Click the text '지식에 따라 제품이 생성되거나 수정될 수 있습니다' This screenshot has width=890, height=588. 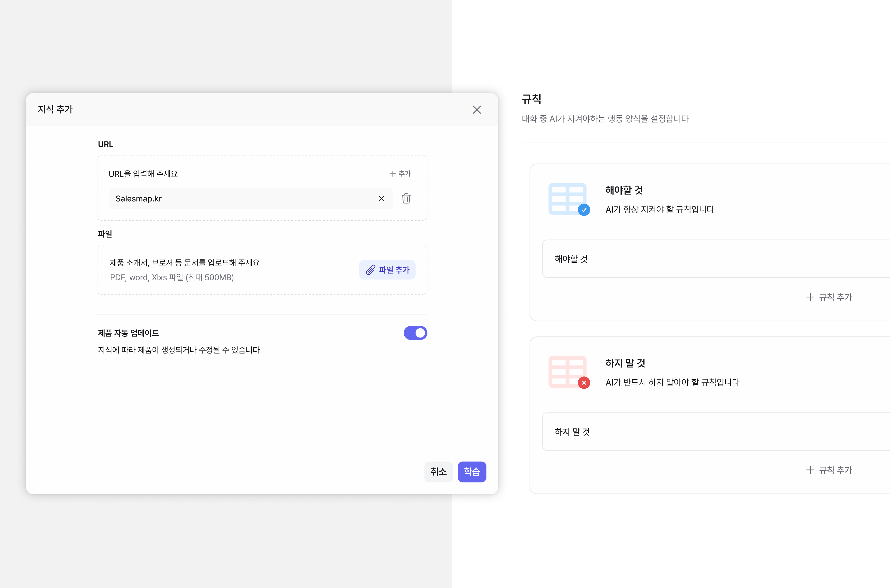(x=179, y=350)
